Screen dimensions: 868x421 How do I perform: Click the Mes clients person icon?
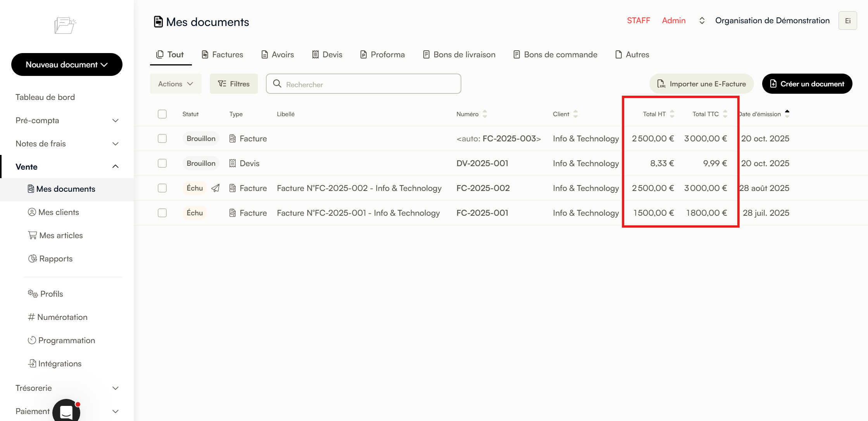click(x=32, y=212)
